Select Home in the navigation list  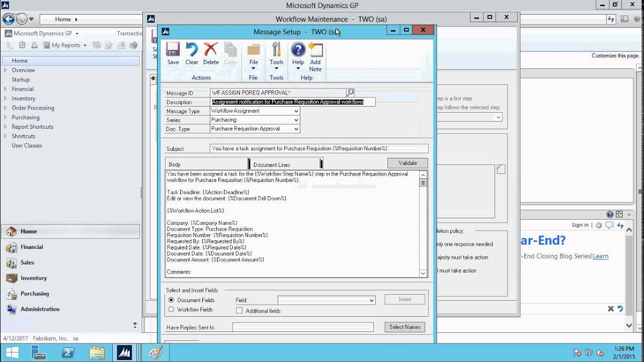[70, 61]
